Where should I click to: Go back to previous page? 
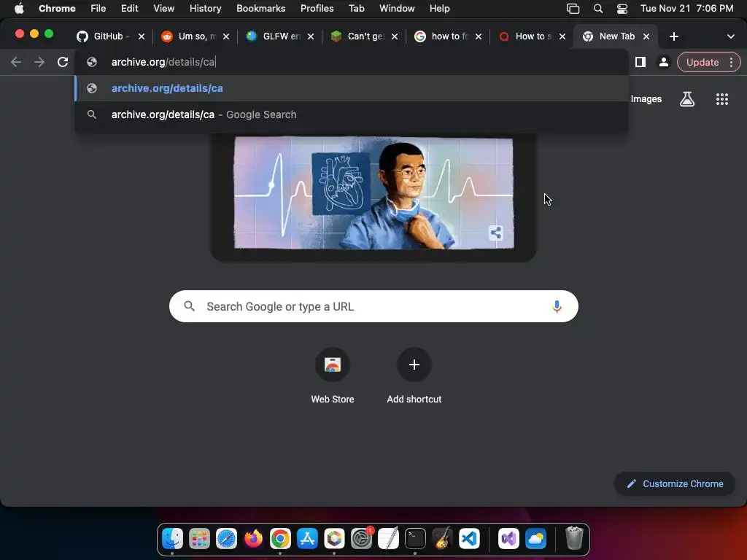pos(16,62)
